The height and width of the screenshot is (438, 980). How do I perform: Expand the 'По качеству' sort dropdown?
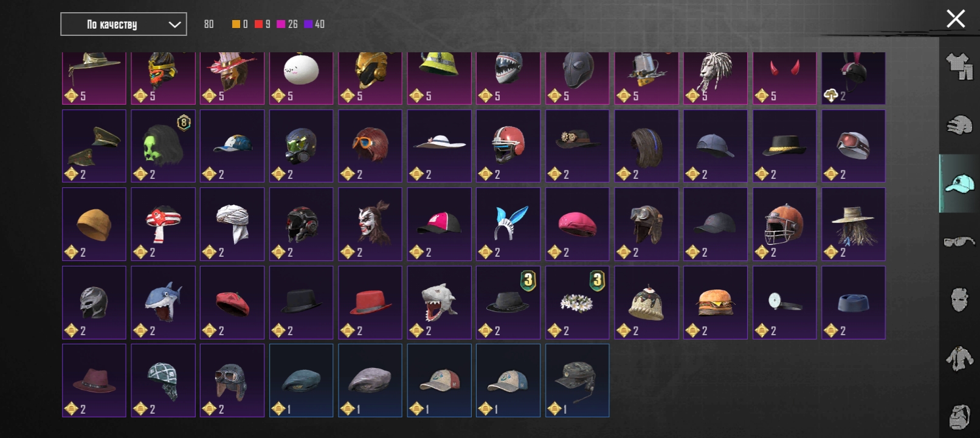[x=123, y=24]
